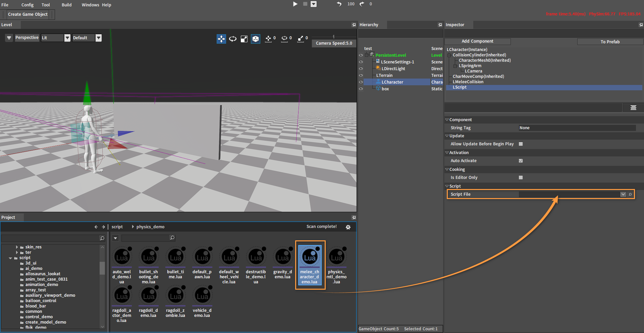The width and height of the screenshot is (644, 333).
Task: Click the Play button in top toolbar
Action: 295,4
